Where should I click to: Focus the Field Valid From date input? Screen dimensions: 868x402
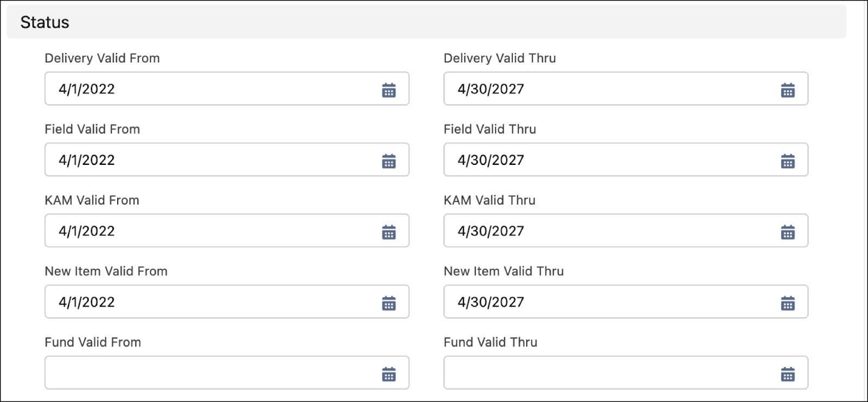pos(212,160)
